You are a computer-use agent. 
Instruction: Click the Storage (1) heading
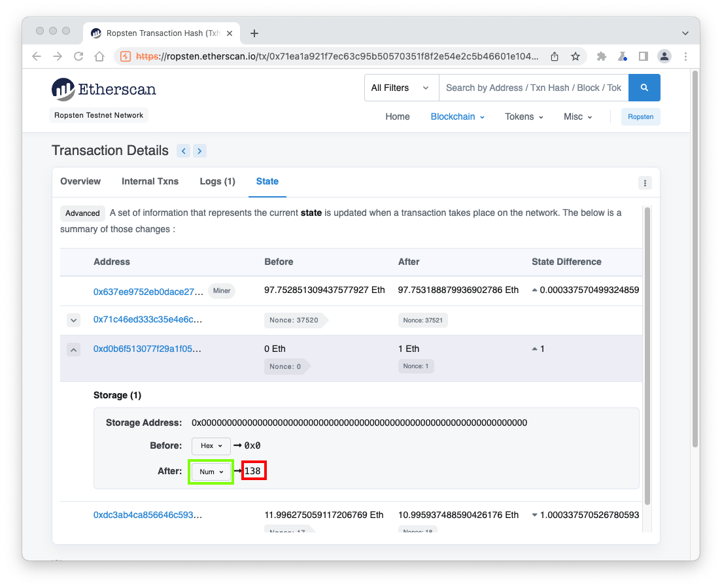point(118,395)
